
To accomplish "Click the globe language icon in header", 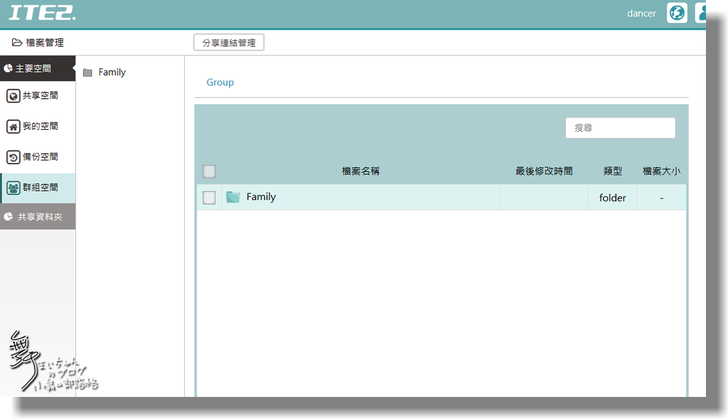I will point(677,13).
